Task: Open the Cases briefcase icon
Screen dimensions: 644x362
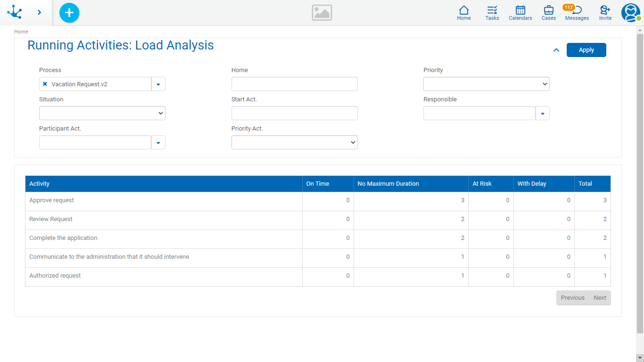Action: [x=549, y=13]
